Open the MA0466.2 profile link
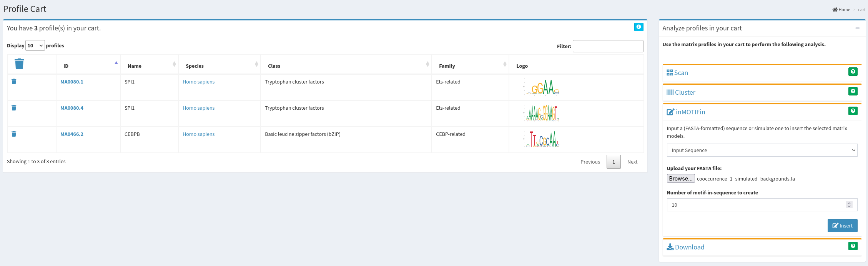Viewport: 868px width, 266px height. (72, 134)
